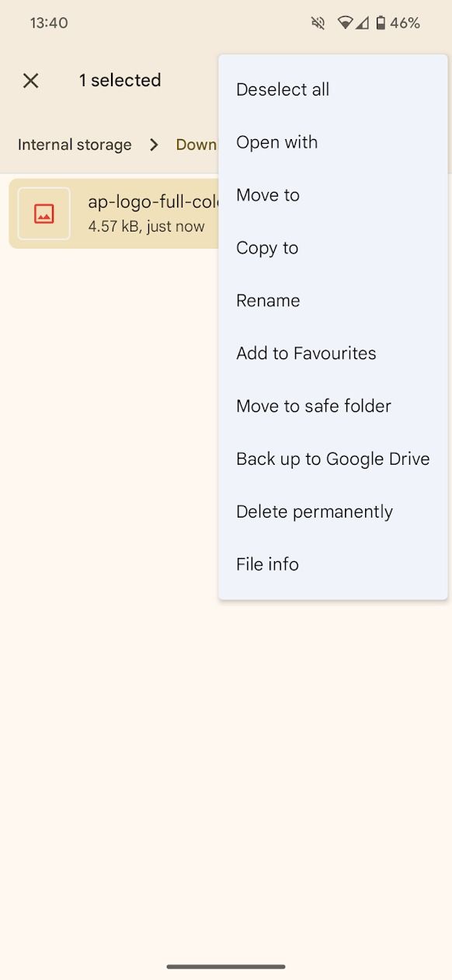Click the X to exit selection mode
Image resolution: width=452 pixels, height=980 pixels.
[x=30, y=80]
